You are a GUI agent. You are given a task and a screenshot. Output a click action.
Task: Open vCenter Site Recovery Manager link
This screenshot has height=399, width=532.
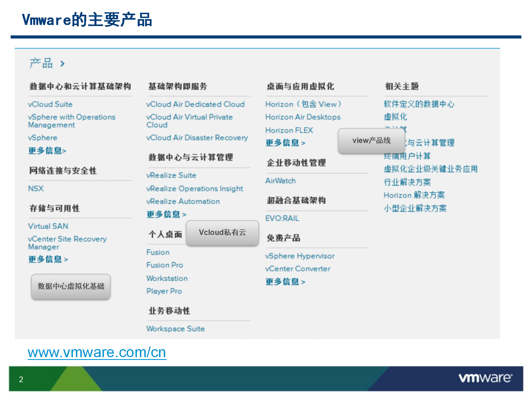[x=67, y=243]
